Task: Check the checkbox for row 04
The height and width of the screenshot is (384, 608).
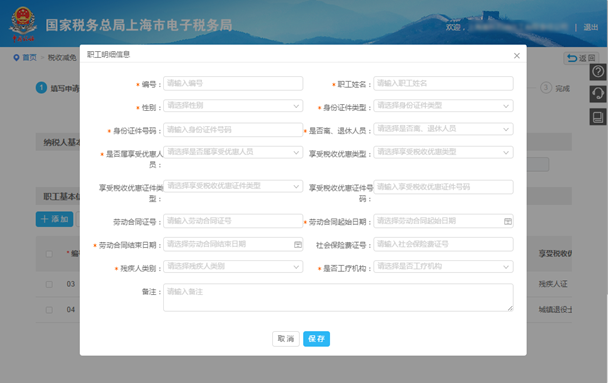Action: [49, 310]
